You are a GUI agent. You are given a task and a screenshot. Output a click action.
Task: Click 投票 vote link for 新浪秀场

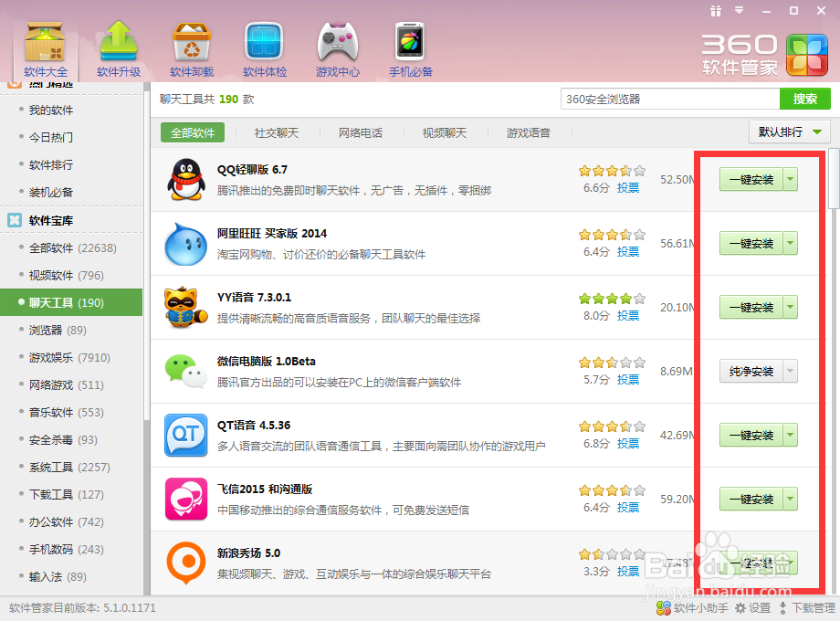tap(628, 571)
